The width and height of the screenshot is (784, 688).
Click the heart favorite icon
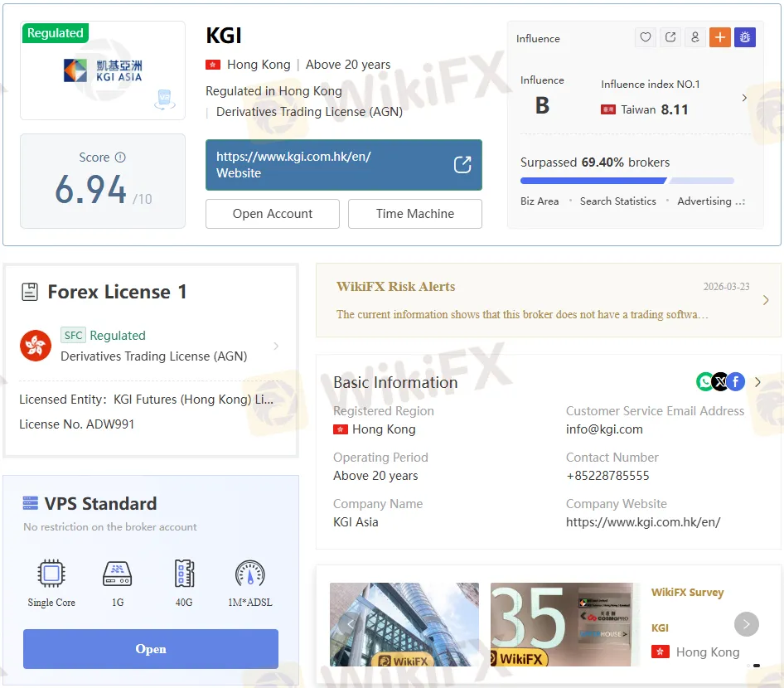tap(646, 37)
